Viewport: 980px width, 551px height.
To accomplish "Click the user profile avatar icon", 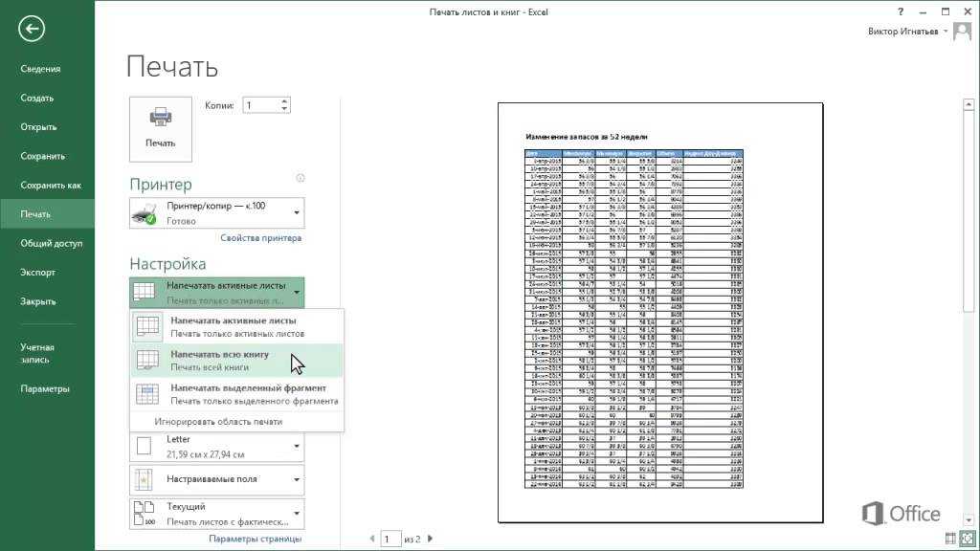I will [x=963, y=32].
